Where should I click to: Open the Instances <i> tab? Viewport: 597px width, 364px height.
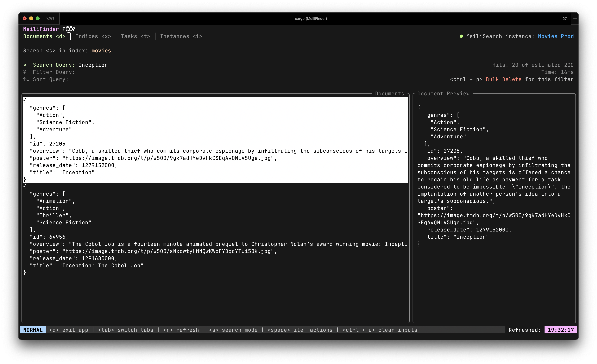pyautogui.click(x=181, y=36)
